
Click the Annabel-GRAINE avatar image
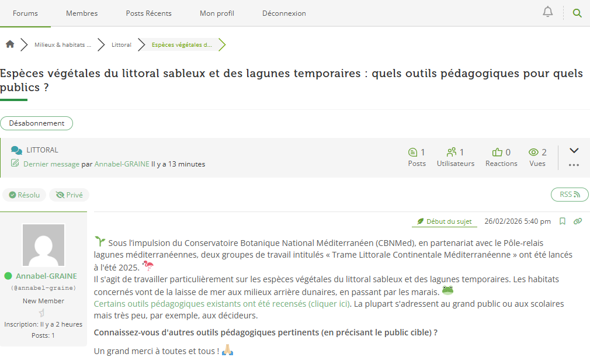tap(43, 245)
